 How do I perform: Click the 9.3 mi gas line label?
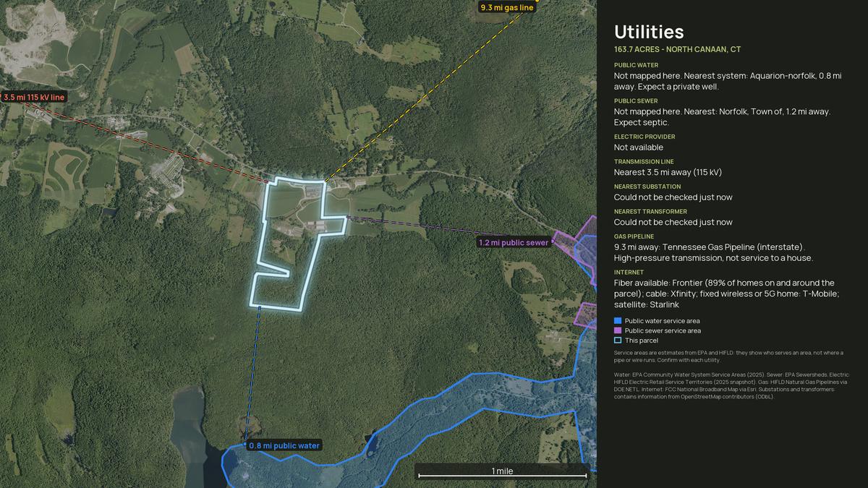pos(507,8)
